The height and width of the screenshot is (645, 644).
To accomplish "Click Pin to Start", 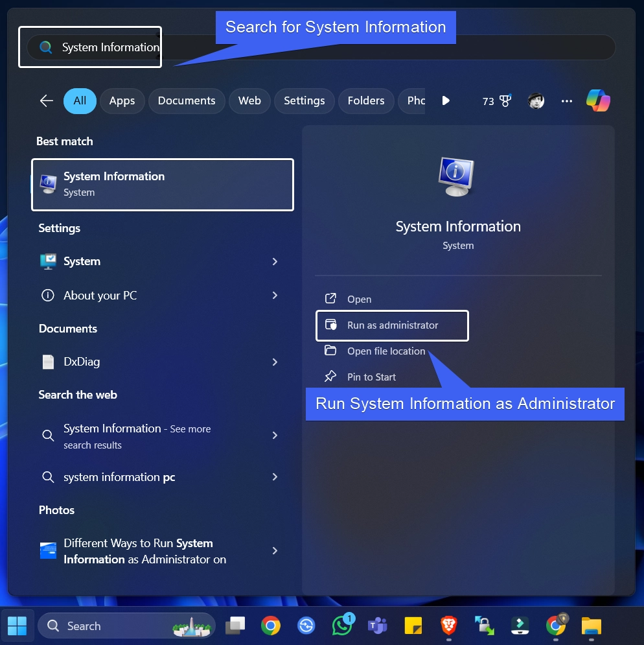I will (x=360, y=377).
